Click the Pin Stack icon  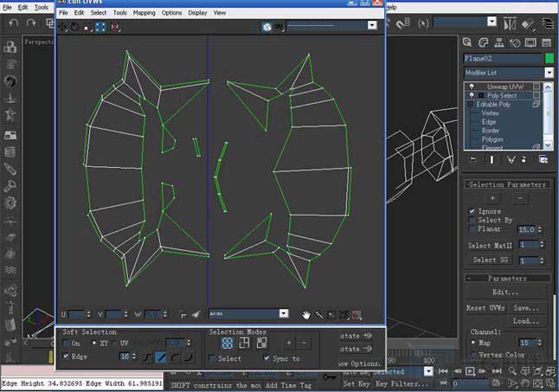click(473, 159)
